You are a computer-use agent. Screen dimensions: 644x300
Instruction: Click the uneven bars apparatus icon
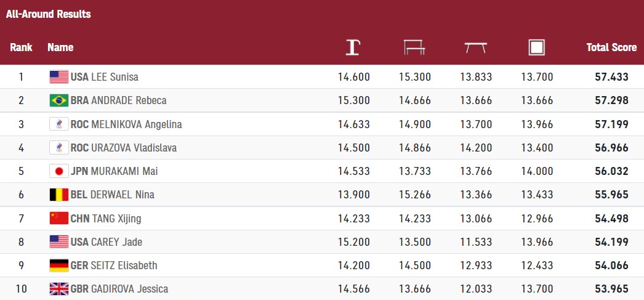click(x=414, y=47)
